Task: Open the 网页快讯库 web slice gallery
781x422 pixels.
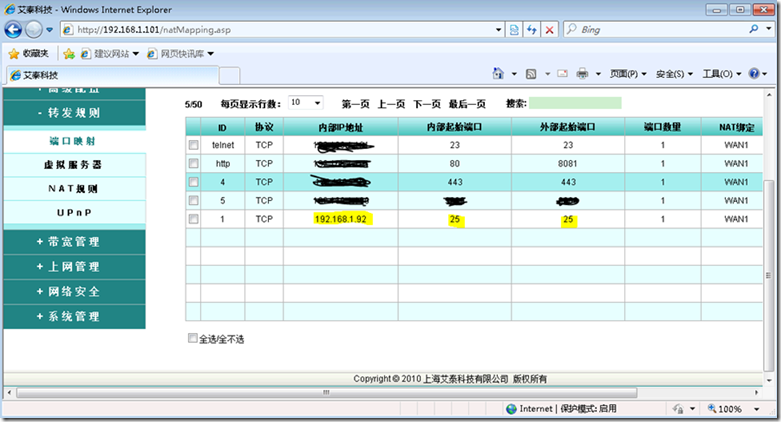Action: tap(180, 54)
